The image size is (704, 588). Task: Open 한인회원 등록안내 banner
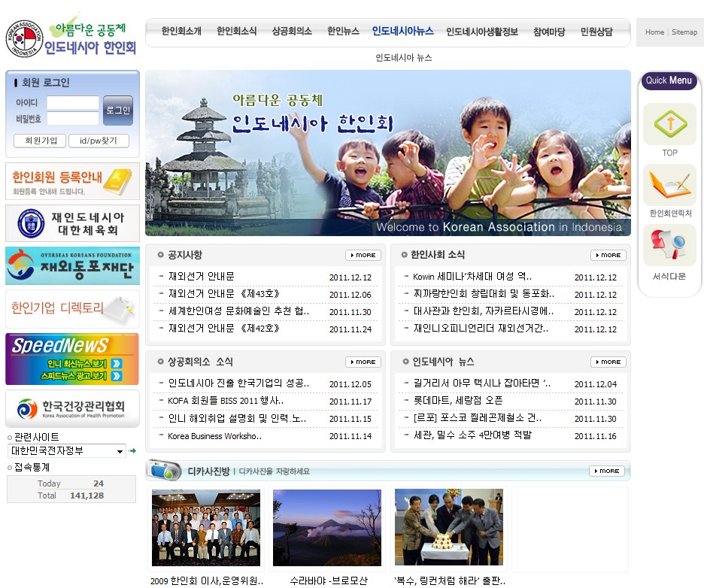coord(72,181)
